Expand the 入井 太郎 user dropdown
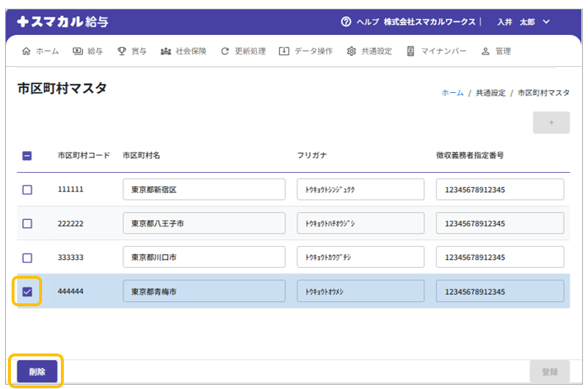 pos(545,22)
